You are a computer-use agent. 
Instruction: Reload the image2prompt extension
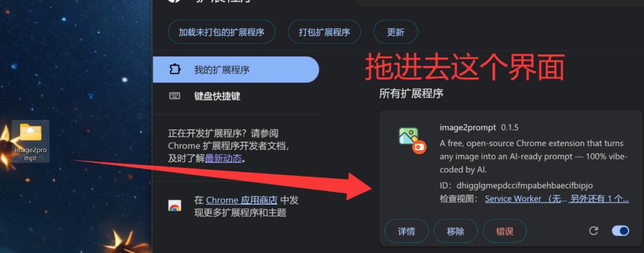[593, 231]
